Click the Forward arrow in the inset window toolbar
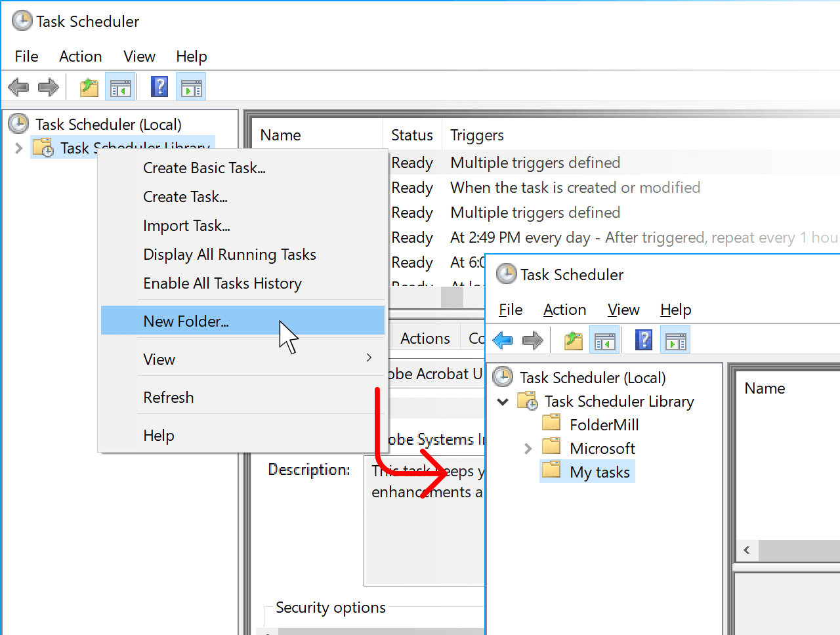 533,340
